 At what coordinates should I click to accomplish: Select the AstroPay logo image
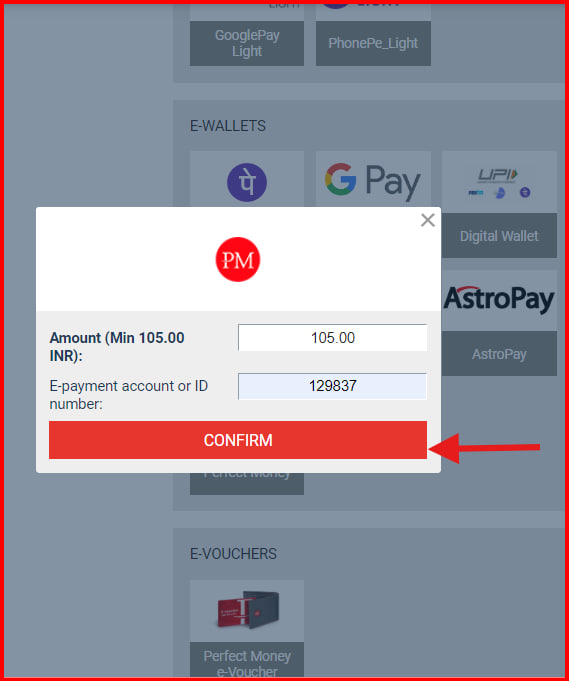[499, 299]
